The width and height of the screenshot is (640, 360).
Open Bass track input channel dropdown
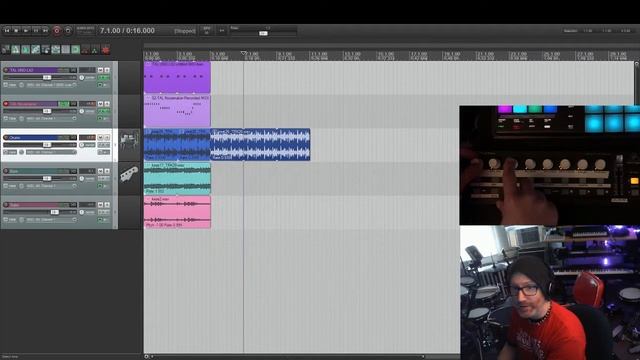[51, 186]
